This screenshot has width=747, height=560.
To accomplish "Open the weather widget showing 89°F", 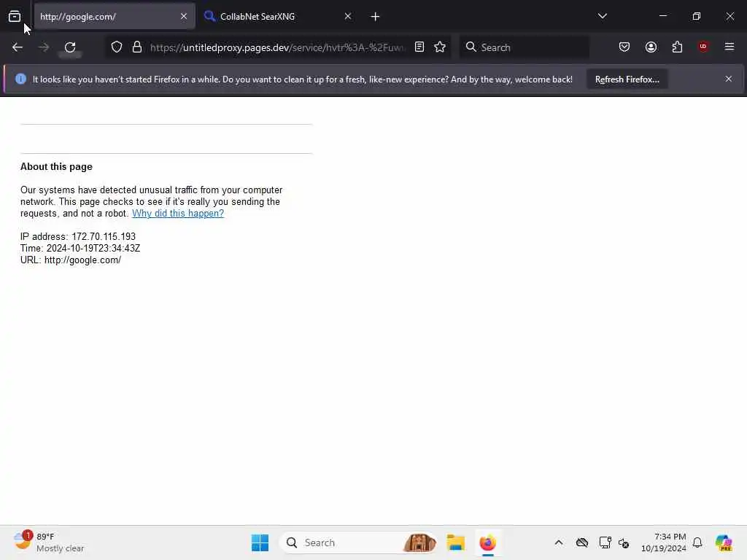I will (49, 542).
